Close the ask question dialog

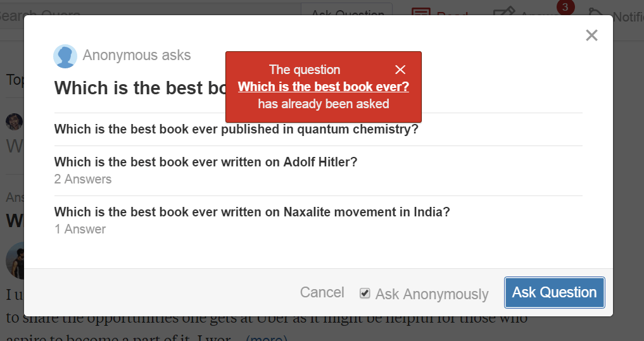click(591, 35)
